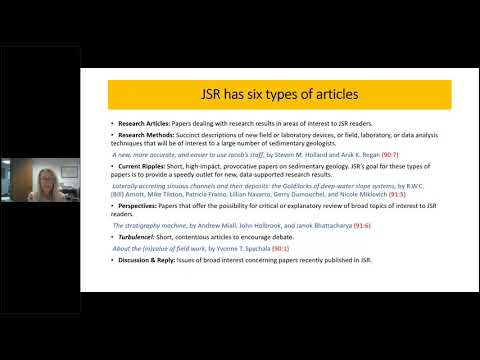Click "The stratigraphy machine" citation line

(242, 226)
